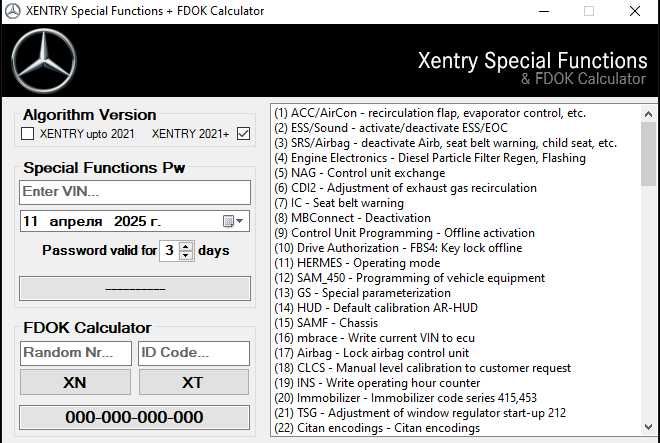This screenshot has width=660, height=443.
Task: Select (4) Engine Electronics list entry
Action: point(430,158)
